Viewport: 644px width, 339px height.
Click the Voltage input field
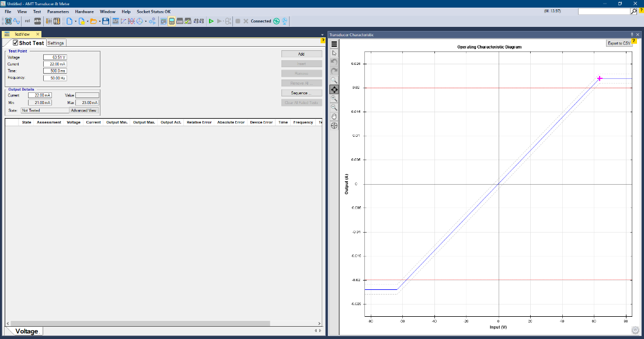coord(55,57)
